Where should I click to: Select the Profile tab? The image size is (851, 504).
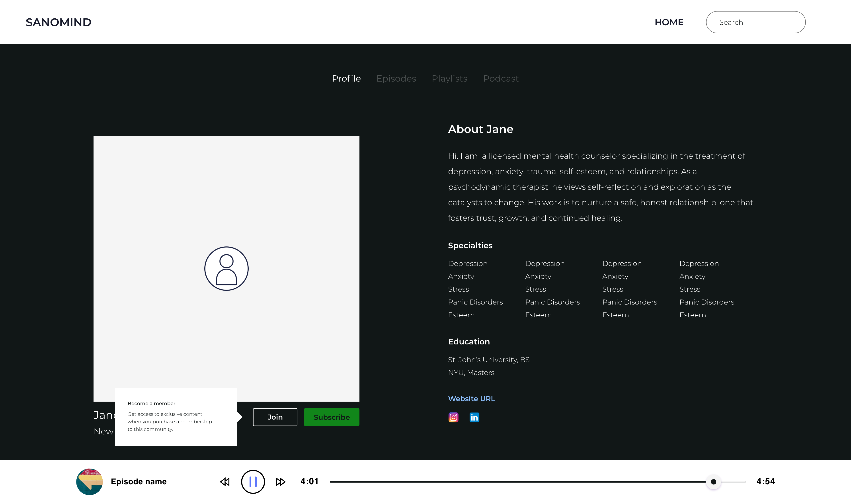[346, 78]
